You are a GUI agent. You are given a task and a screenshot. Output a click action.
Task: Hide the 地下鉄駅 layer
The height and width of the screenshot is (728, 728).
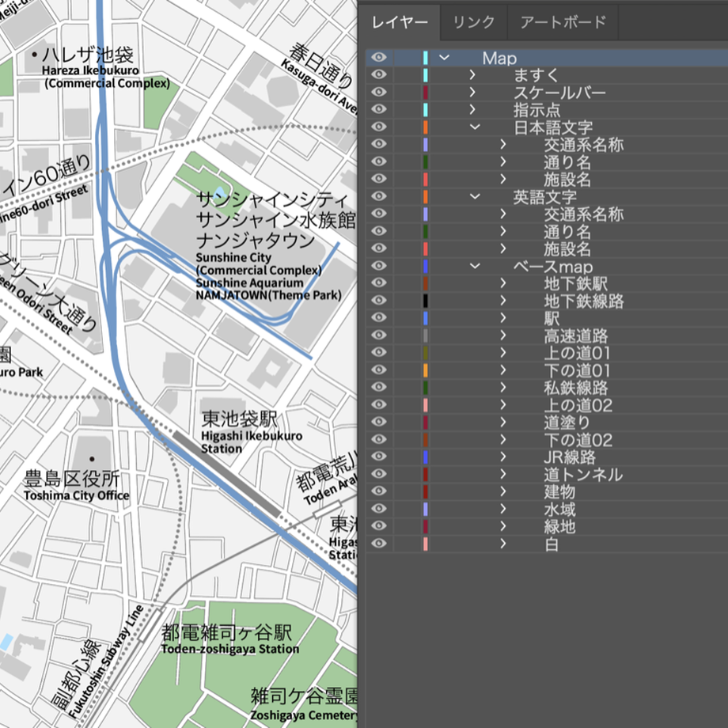[x=379, y=283]
